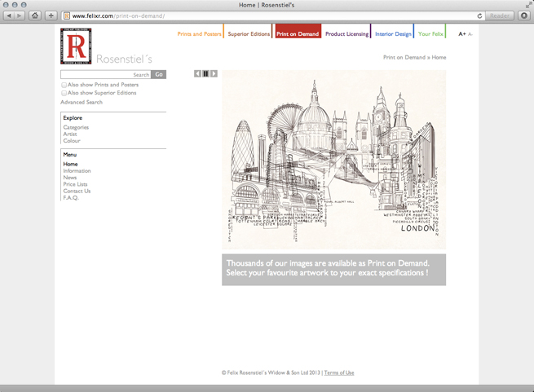Click the Rosenstiel's R logo

(76, 46)
